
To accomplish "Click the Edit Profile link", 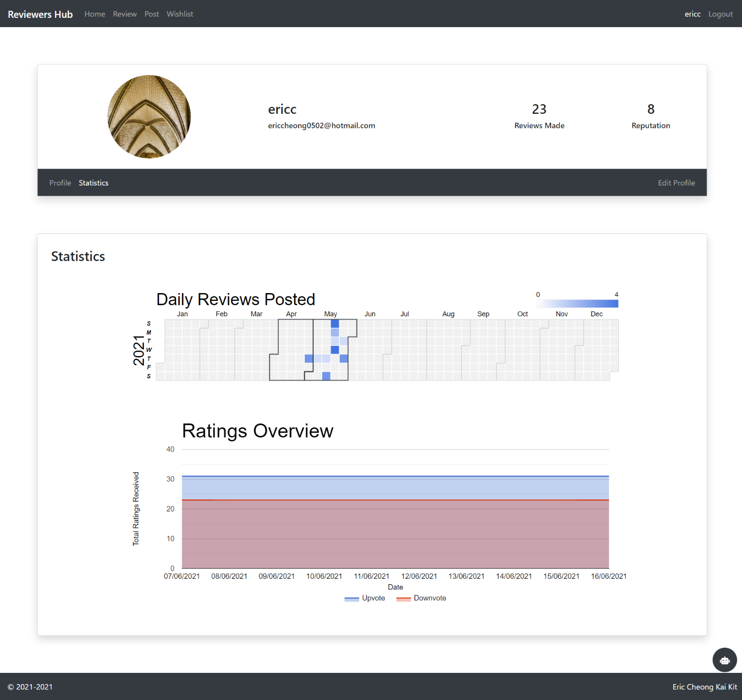I will (x=676, y=183).
